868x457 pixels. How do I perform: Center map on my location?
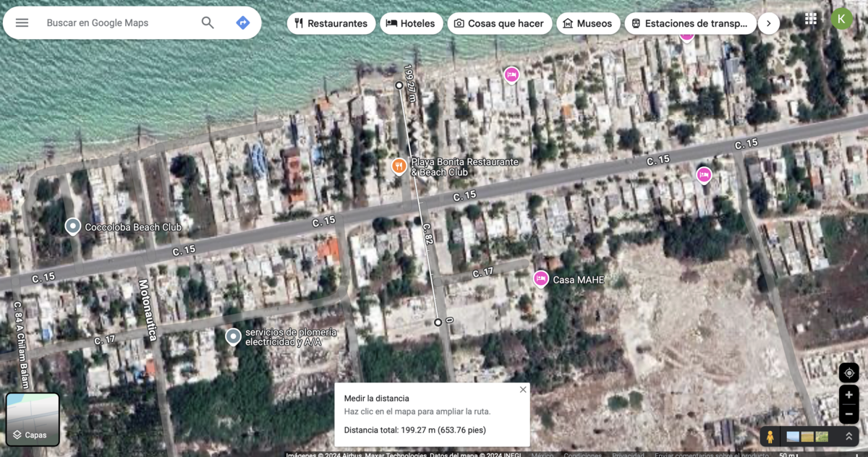(x=849, y=373)
